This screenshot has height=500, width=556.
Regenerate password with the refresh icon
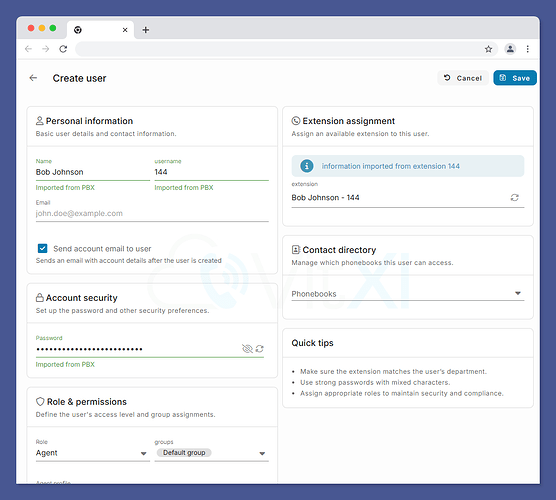pos(260,349)
